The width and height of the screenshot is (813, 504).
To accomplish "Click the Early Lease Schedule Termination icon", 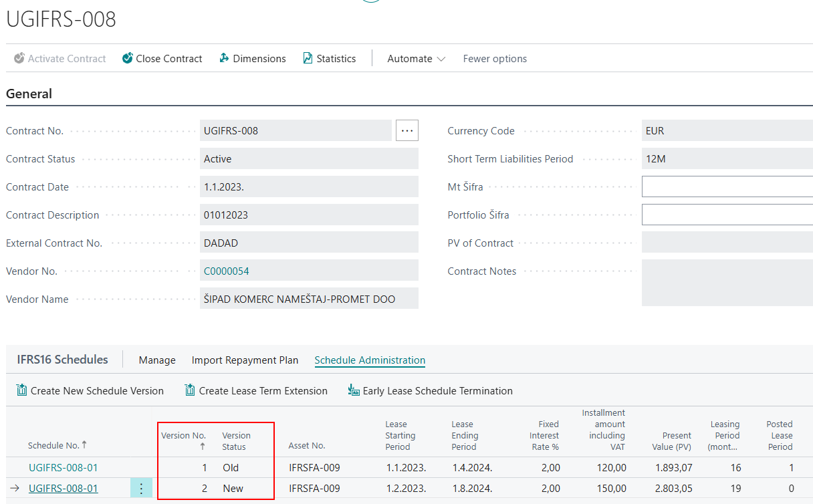I will coord(354,390).
